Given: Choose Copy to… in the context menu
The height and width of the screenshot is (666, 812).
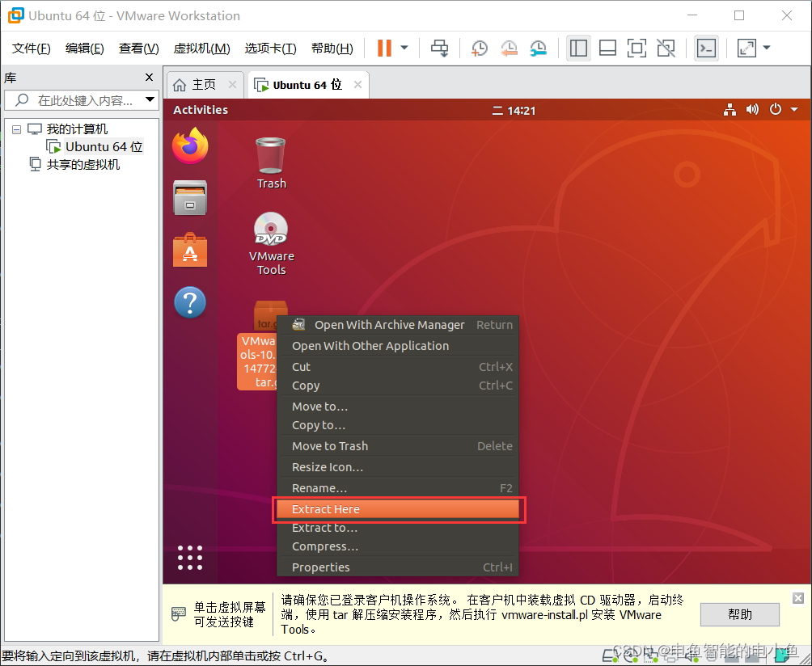Looking at the screenshot, I should point(398,425).
